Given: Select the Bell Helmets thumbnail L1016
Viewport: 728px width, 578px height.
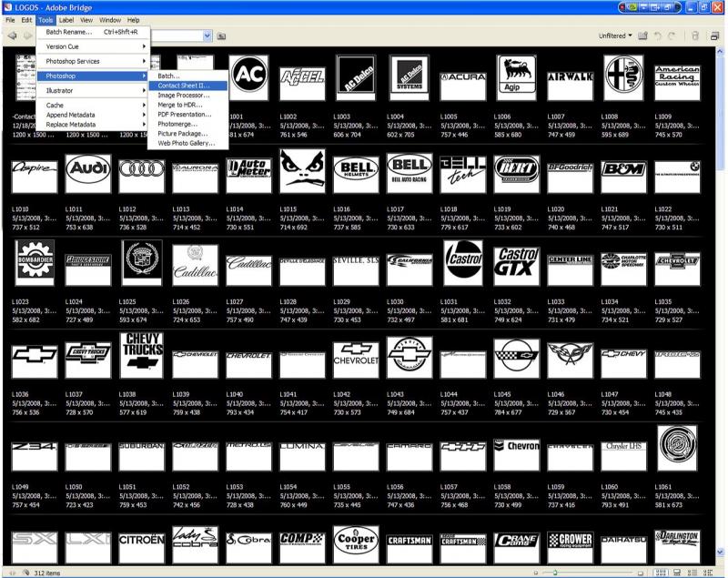Looking at the screenshot, I should [x=356, y=174].
